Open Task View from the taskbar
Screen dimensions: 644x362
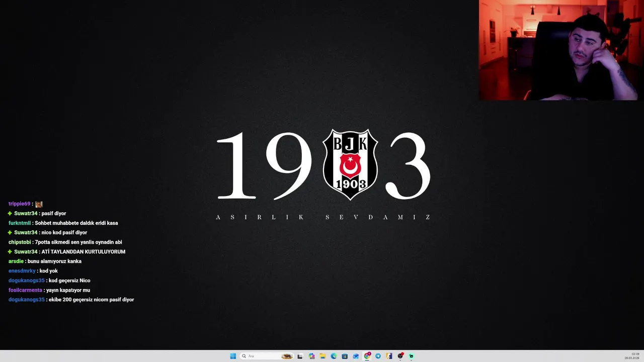pos(300,356)
